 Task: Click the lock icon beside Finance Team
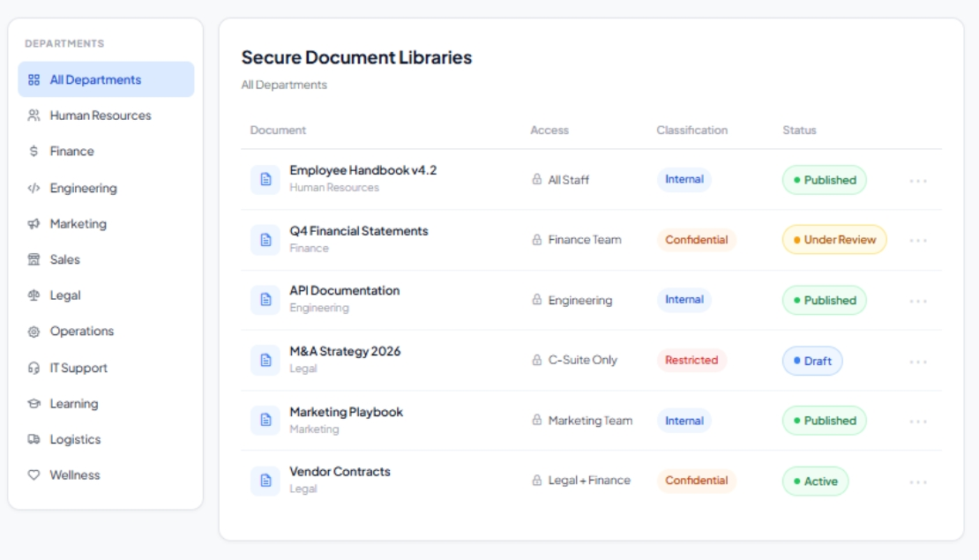tap(537, 239)
